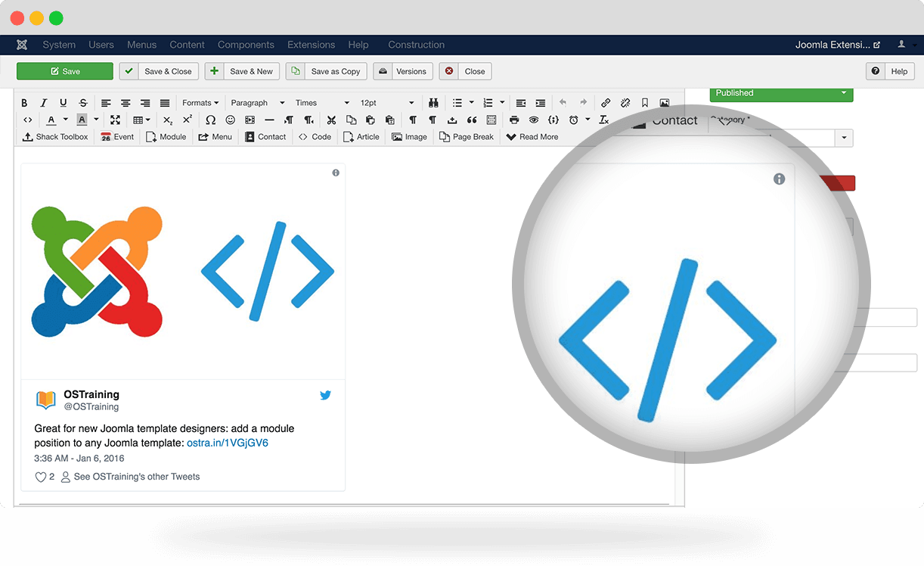Open the 12pt font size dropdown
The image size is (924, 566).
[x=387, y=102]
